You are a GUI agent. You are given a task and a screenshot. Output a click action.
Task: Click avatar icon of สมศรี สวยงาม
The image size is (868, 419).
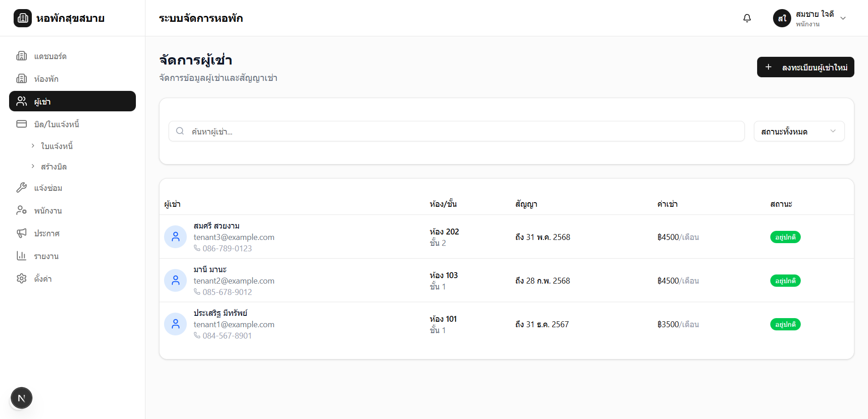pyautogui.click(x=175, y=237)
